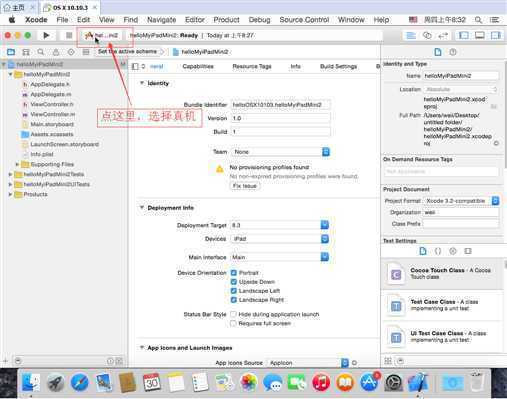Switch to the Build Settings tab

click(338, 66)
